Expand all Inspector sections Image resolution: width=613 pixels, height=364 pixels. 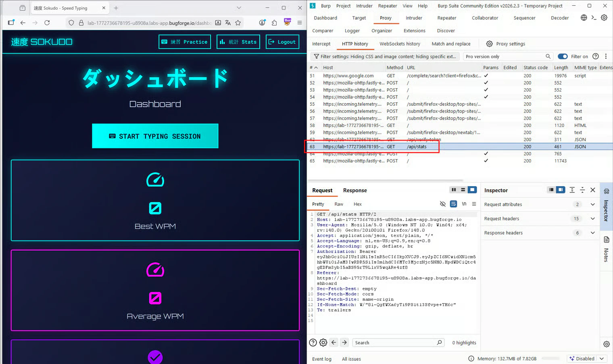[x=572, y=190]
